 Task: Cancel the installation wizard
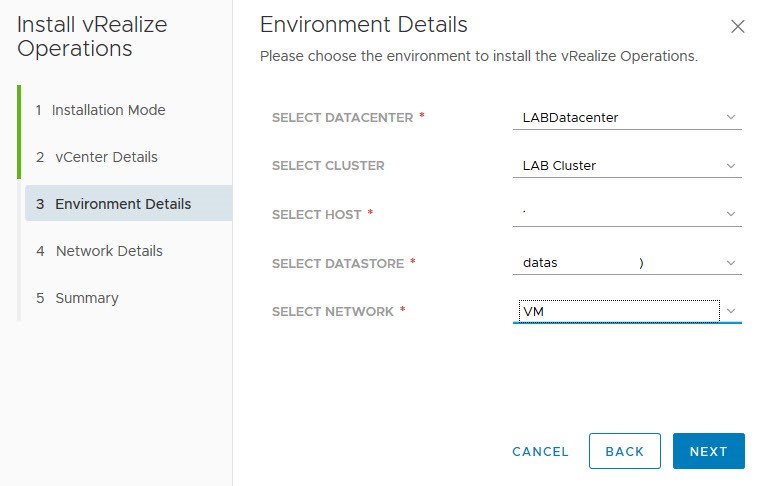tap(540, 451)
